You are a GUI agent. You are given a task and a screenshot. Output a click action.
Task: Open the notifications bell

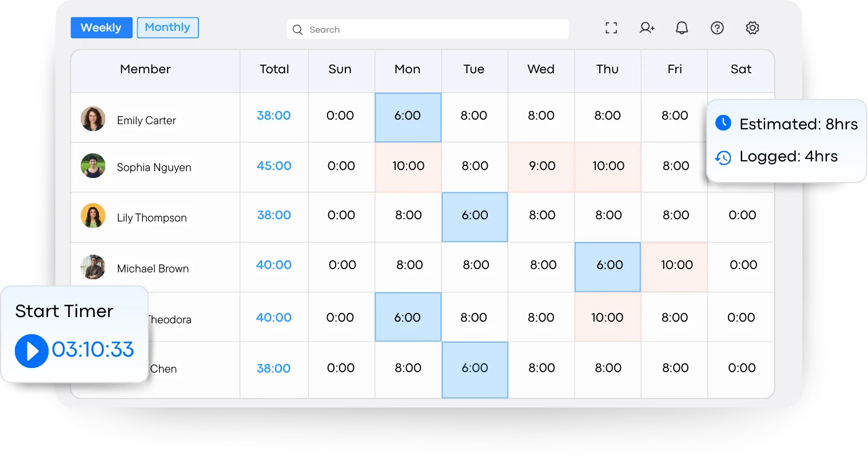[681, 27]
